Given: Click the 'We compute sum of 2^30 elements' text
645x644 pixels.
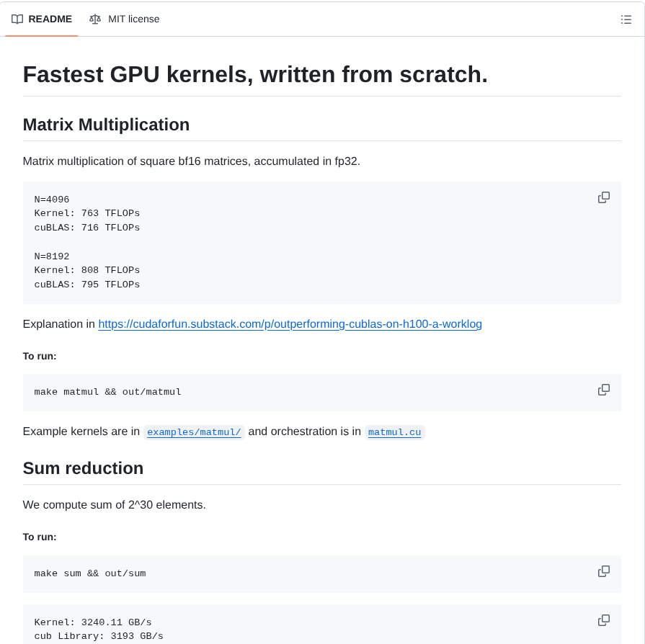Looking at the screenshot, I should [x=115, y=504].
